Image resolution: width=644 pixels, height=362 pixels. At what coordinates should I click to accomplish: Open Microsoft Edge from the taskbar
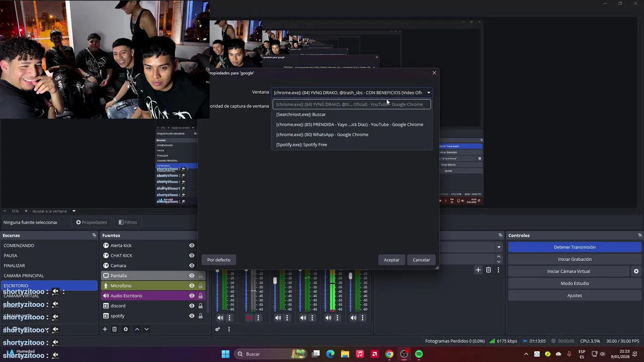point(330,354)
